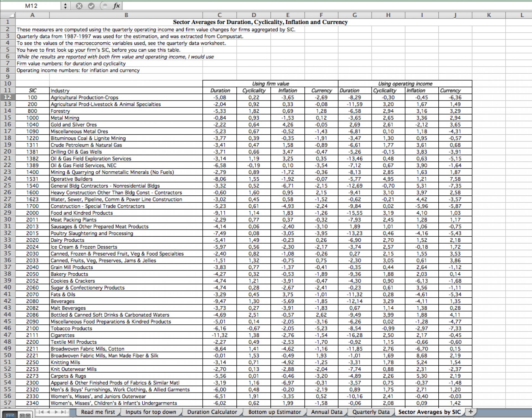Screen dimensions: 532x418
Task: Click the confirm entry checkmark icon
Action: [x=91, y=6]
